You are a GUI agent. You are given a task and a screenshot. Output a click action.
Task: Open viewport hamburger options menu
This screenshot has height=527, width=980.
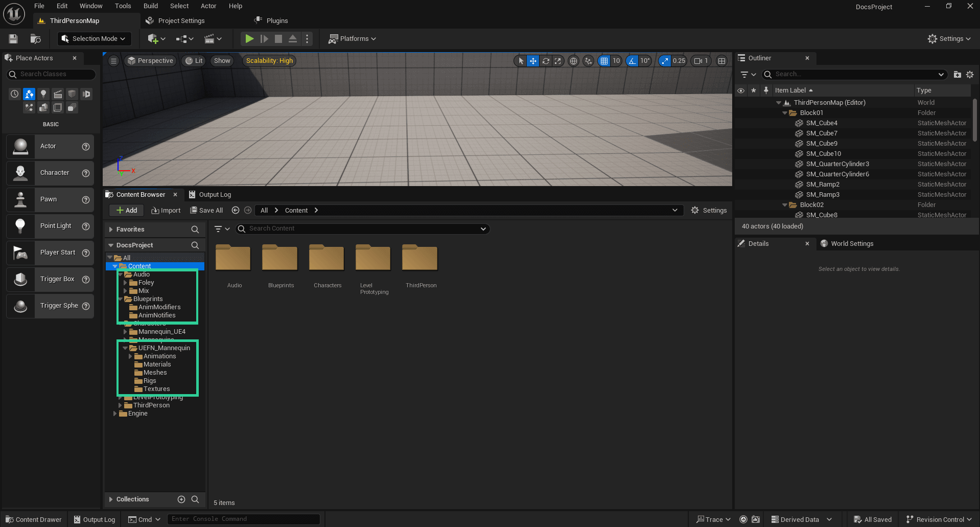coord(113,61)
